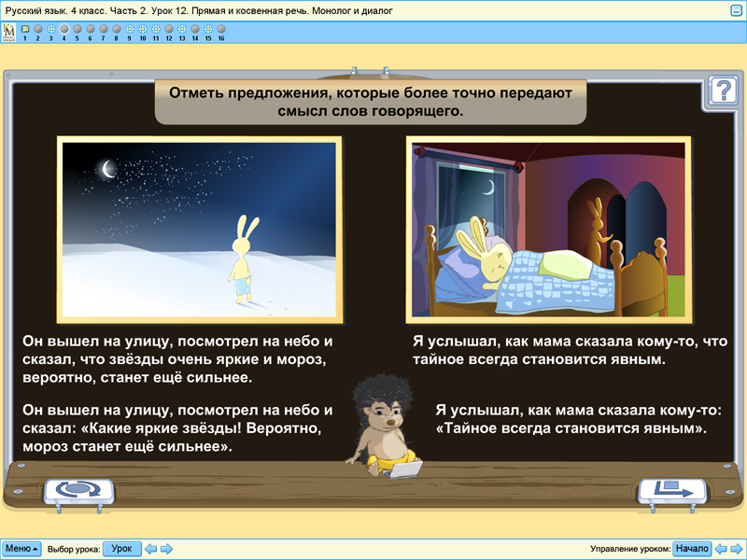Click the Урок button
747x560 pixels.
tap(122, 549)
